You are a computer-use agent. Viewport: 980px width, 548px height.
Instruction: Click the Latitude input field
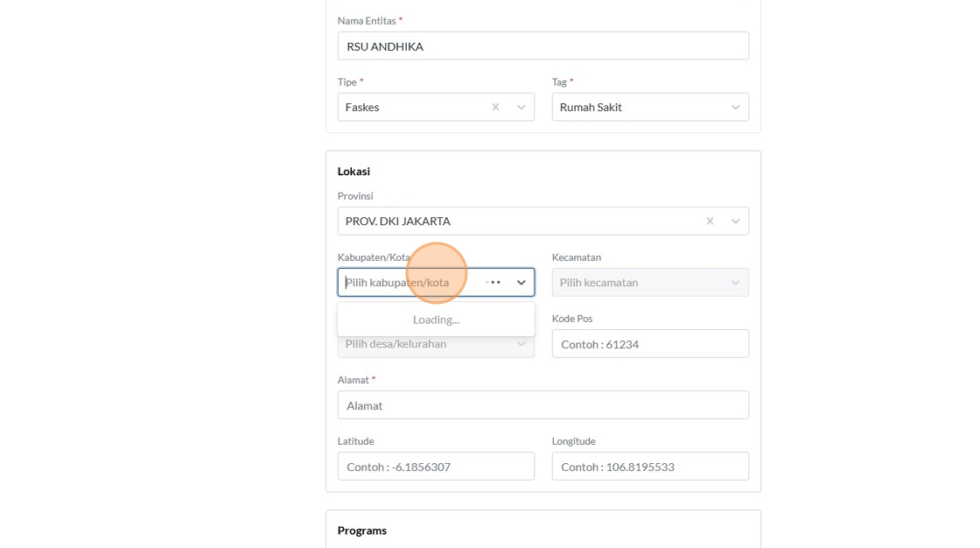(x=436, y=467)
